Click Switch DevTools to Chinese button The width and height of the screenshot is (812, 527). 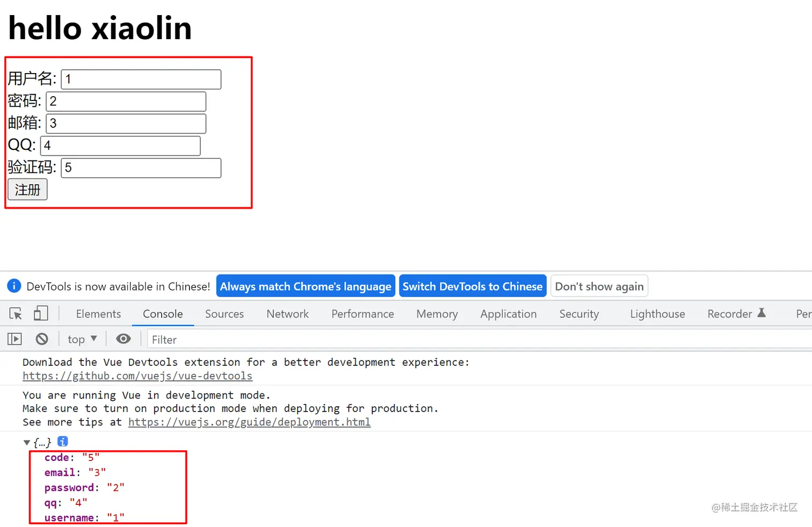[x=473, y=286]
